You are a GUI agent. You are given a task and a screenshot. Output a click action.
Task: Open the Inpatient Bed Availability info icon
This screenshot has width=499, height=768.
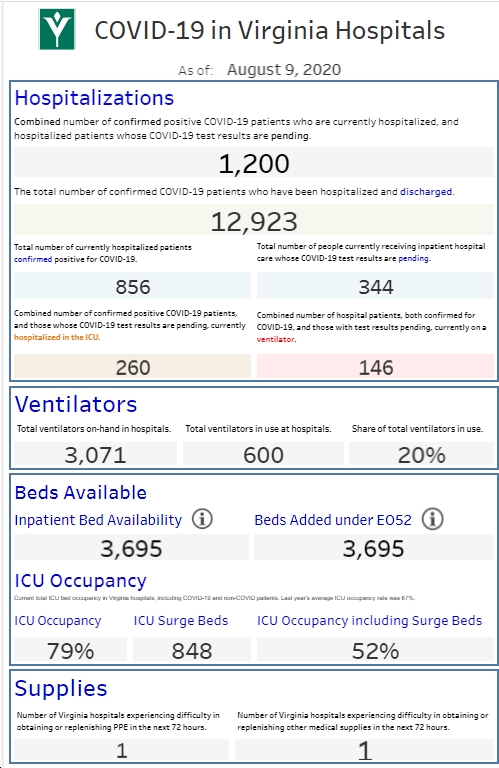click(202, 519)
